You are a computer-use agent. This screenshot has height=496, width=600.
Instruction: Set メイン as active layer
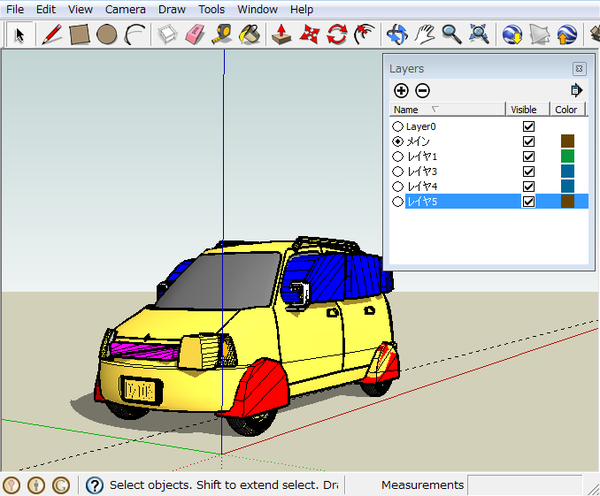[x=398, y=141]
